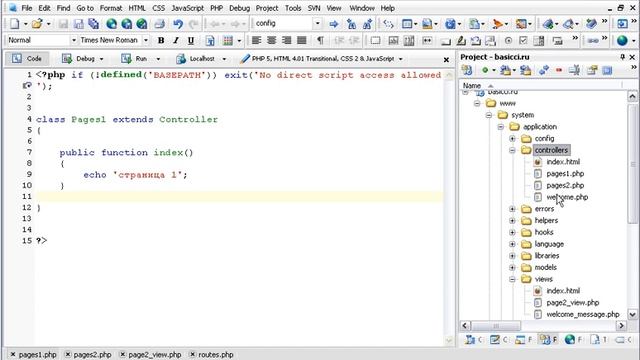
Task: Select the routes.php document tab
Action: point(211,355)
